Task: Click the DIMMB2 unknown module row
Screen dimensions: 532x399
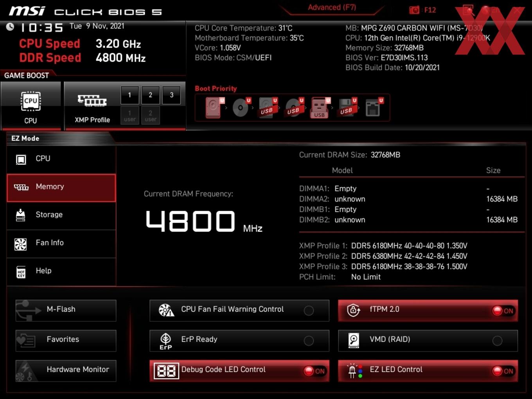Action: (x=408, y=220)
